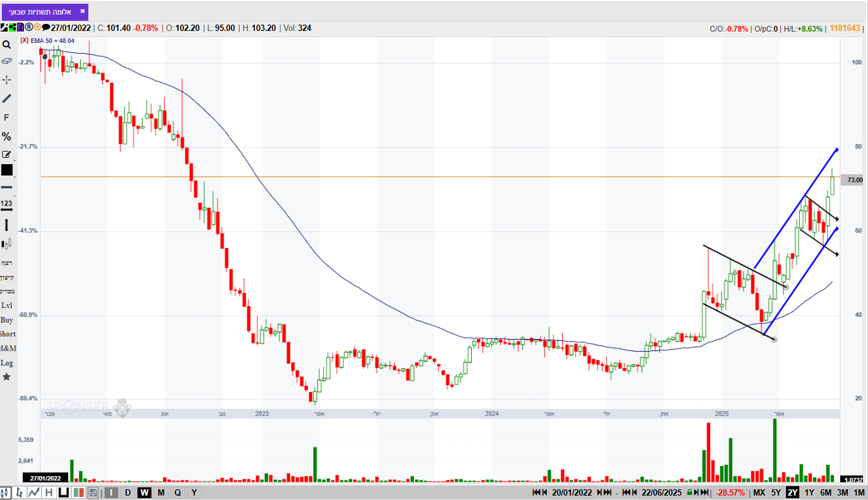Choose the Fibonacci F tool
Viewport: 868px width, 500px height.
6,117
